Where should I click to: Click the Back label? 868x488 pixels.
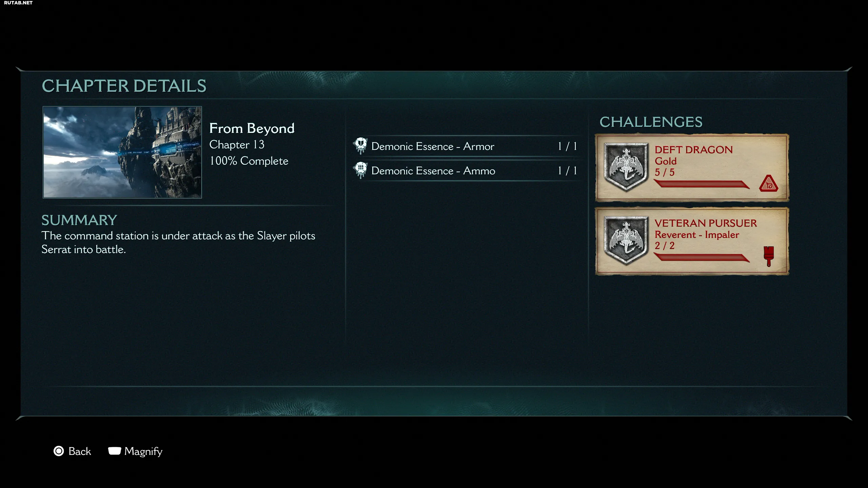(80, 451)
